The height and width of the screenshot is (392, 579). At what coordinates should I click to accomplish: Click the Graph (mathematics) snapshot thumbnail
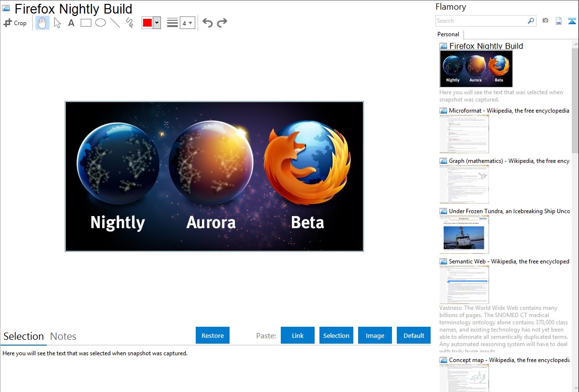(464, 184)
